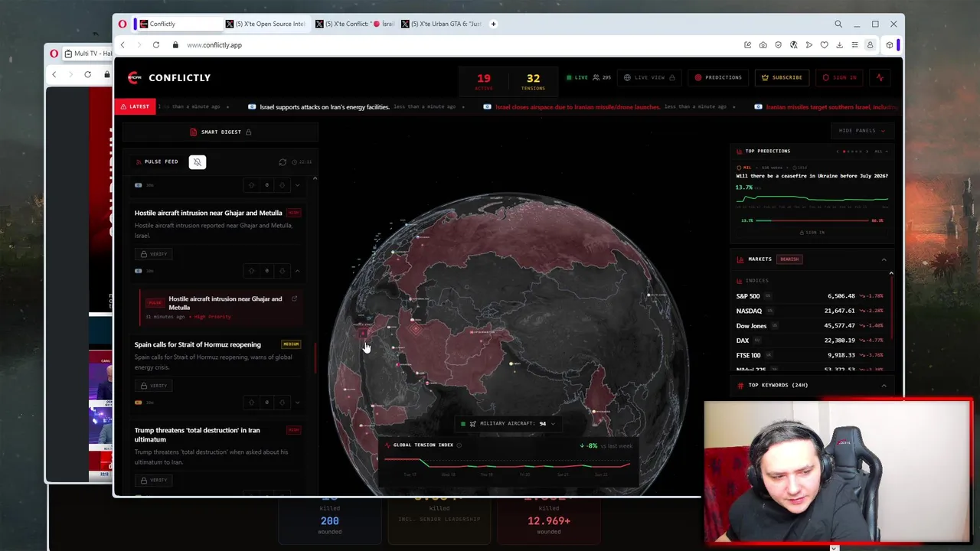Upvote the Spain Strait of Hormuz story
This screenshot has height=551, width=980.
pos(251,402)
